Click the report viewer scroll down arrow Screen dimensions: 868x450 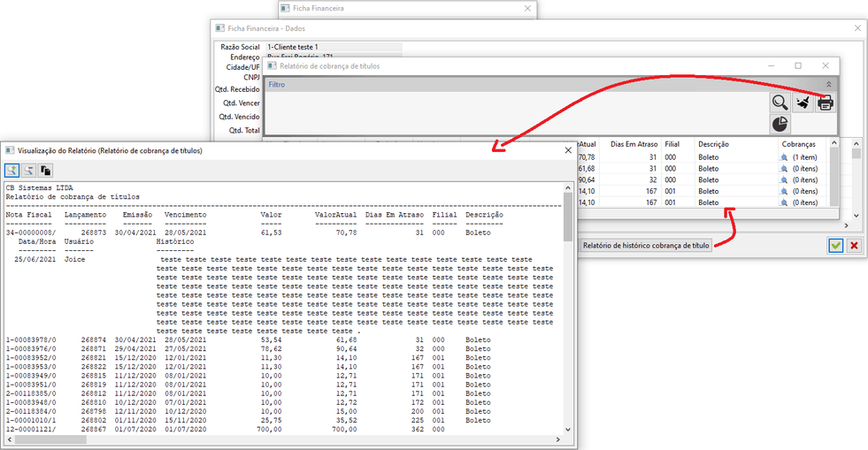(x=567, y=430)
